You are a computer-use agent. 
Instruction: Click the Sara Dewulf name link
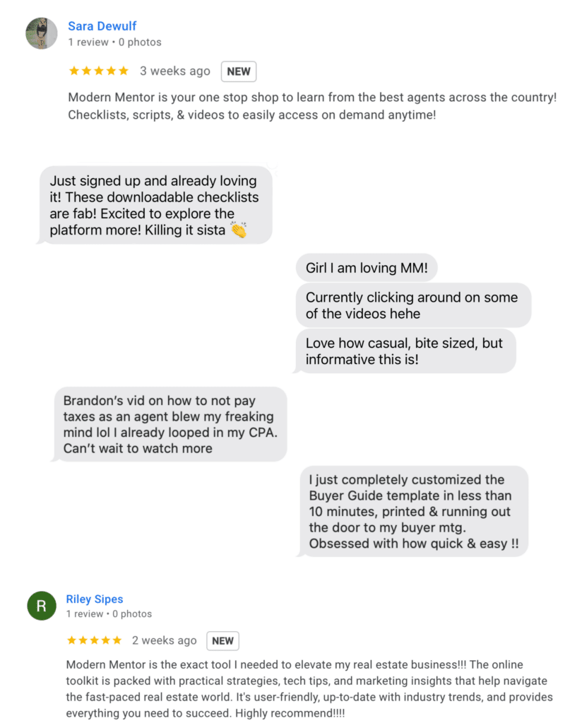pyautogui.click(x=102, y=26)
